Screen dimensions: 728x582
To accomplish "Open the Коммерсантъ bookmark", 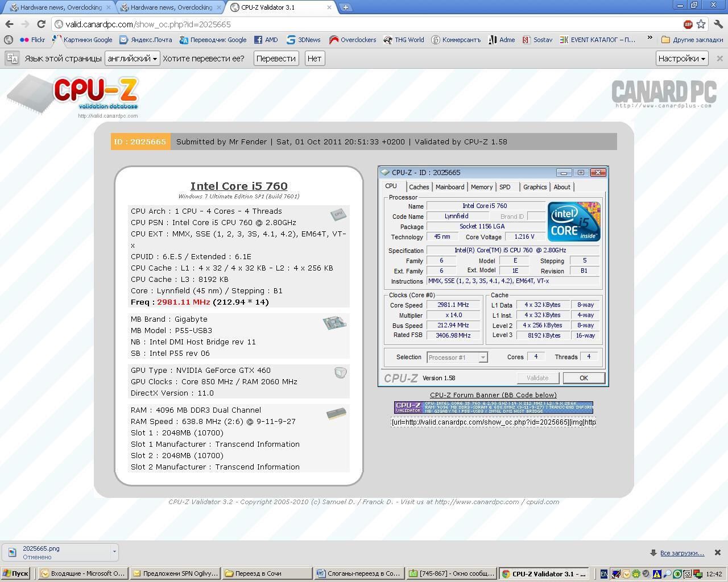I will point(456,40).
